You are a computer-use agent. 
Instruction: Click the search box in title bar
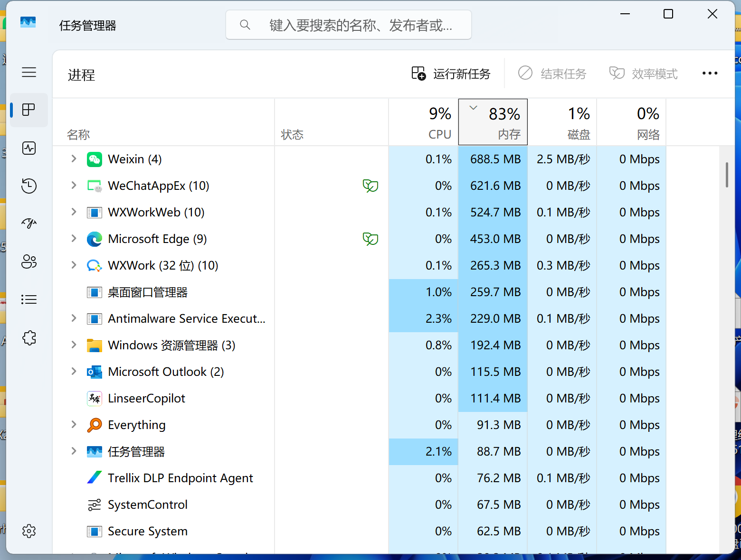(349, 25)
